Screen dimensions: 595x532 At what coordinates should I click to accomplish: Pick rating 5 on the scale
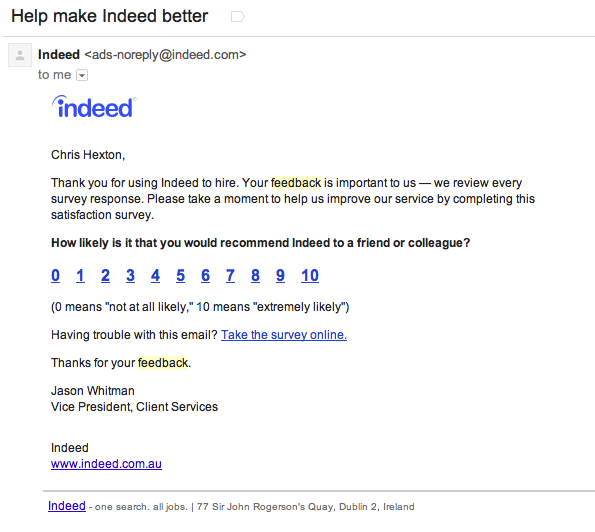(180, 275)
